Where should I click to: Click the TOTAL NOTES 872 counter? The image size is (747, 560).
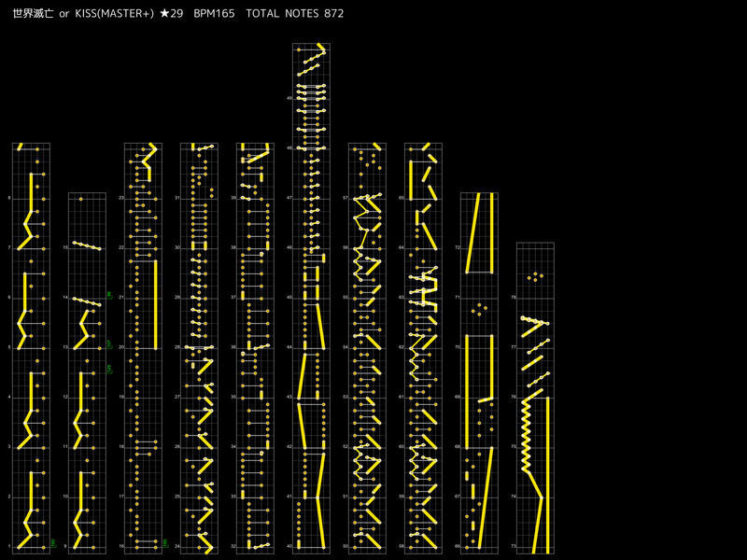295,14
